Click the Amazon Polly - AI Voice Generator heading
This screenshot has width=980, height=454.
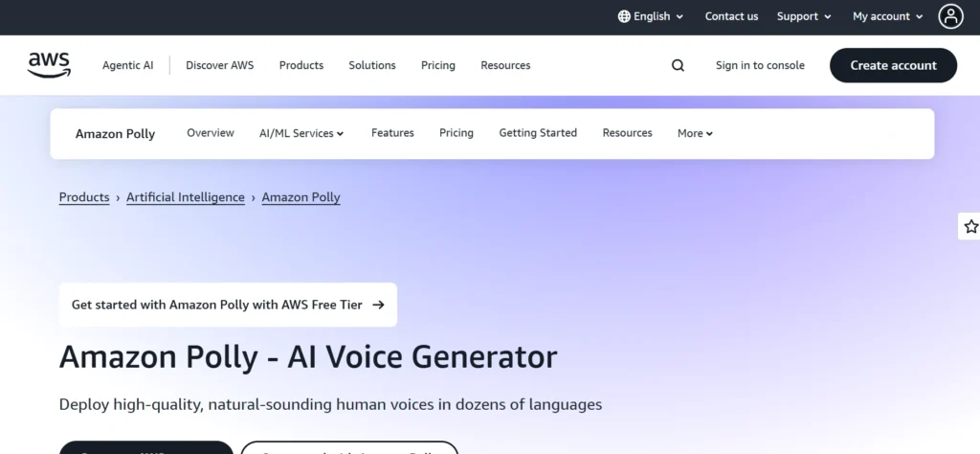pos(308,357)
